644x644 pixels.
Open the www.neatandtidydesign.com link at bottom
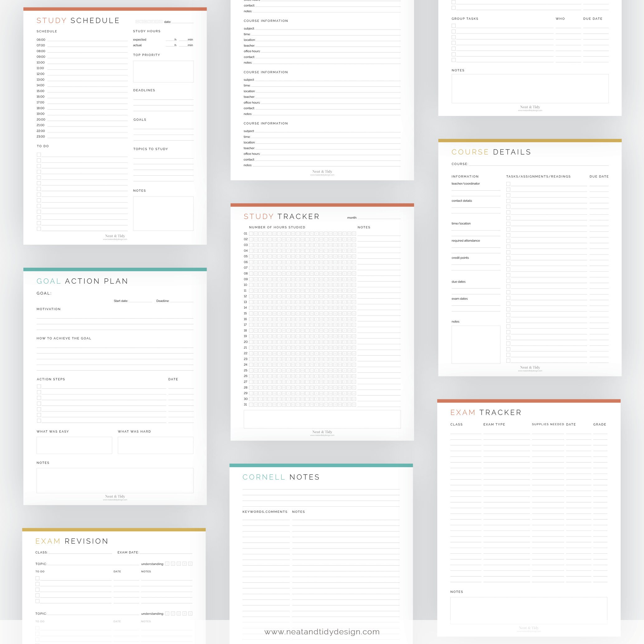click(322, 632)
